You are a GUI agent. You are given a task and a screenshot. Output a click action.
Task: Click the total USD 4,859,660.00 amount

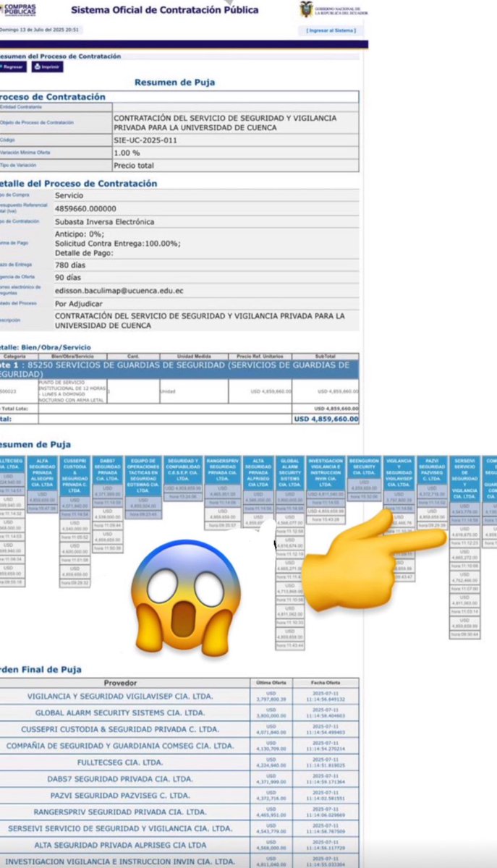click(326, 419)
